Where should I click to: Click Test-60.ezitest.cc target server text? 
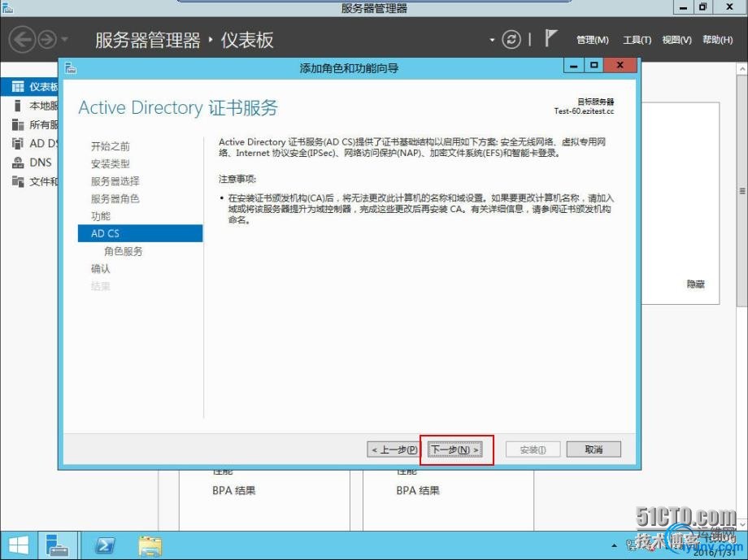[584, 111]
